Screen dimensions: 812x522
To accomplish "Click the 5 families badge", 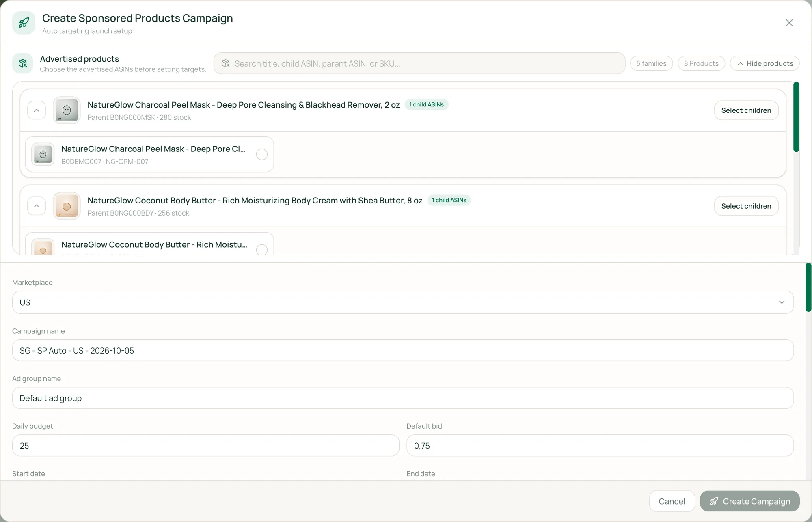I will [x=651, y=63].
